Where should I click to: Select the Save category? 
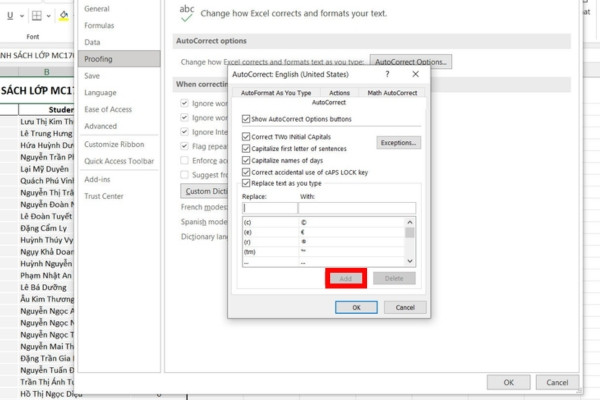(119, 76)
